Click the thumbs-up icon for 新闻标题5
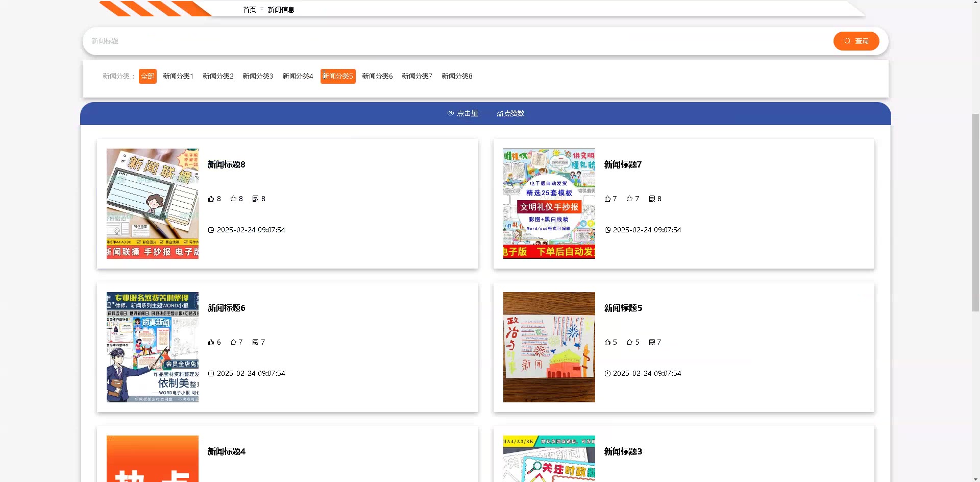This screenshot has height=482, width=980. tap(607, 342)
